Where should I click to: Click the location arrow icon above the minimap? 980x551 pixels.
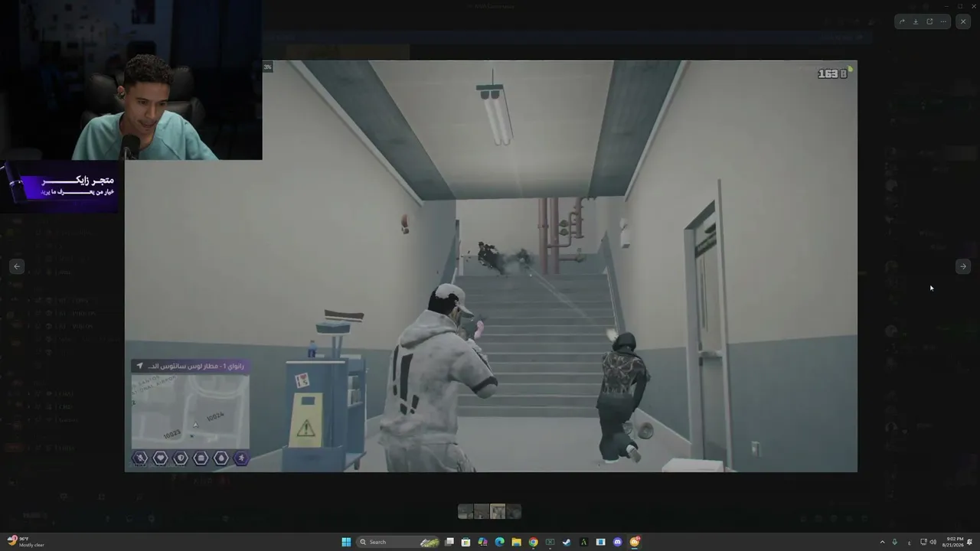(x=139, y=366)
